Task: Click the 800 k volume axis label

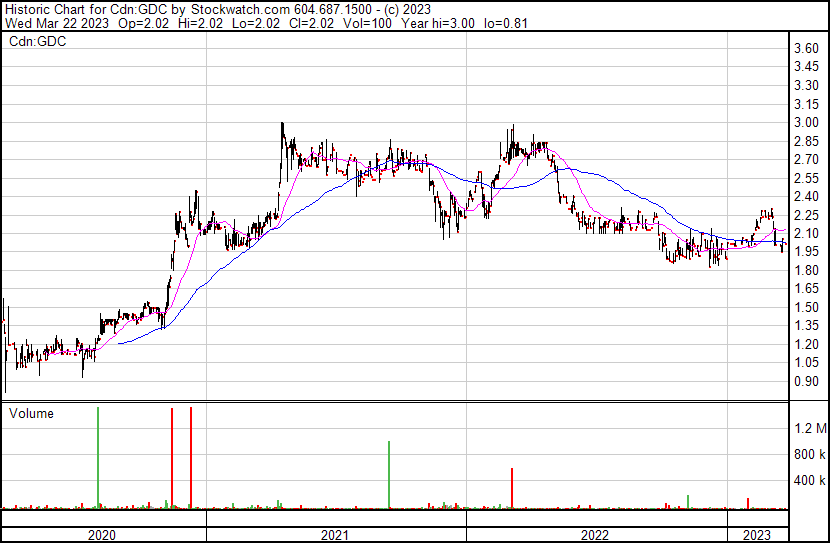Action: (x=809, y=455)
